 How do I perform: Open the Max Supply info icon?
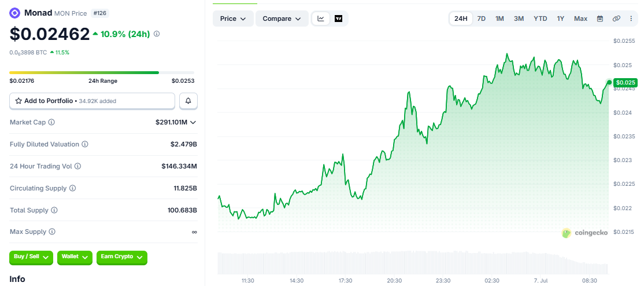tap(52, 232)
